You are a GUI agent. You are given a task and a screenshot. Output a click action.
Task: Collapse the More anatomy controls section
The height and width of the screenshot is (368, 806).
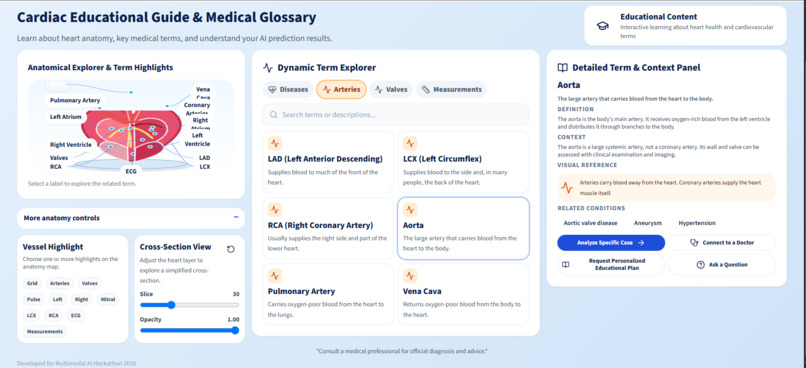(236, 217)
